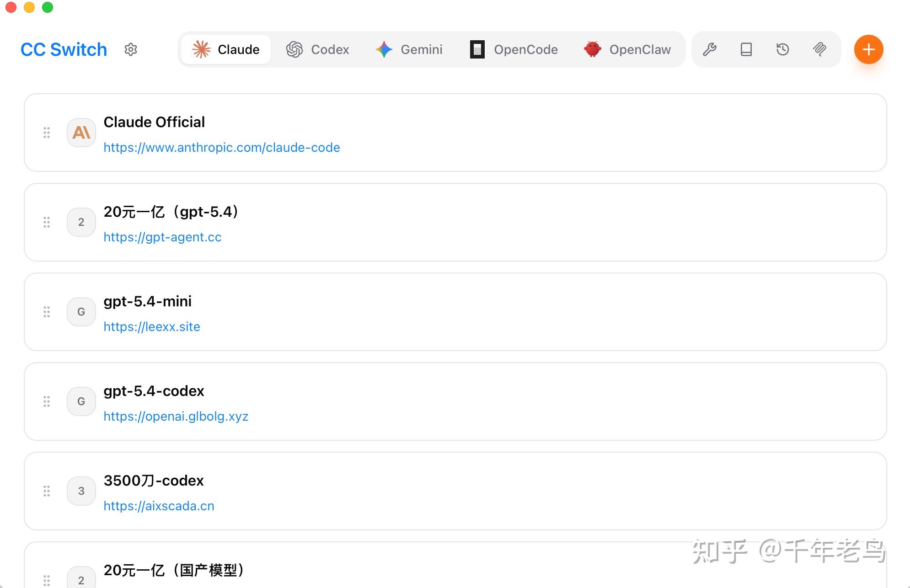The width and height of the screenshot is (910, 588).
Task: Click the G badge of gpt-5.4-mini
Action: [x=81, y=312]
